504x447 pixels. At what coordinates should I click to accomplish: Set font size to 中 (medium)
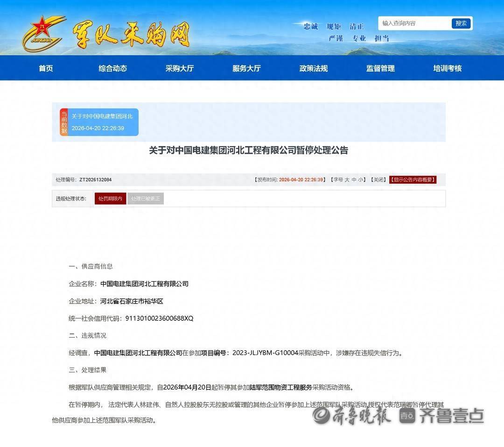354,180
